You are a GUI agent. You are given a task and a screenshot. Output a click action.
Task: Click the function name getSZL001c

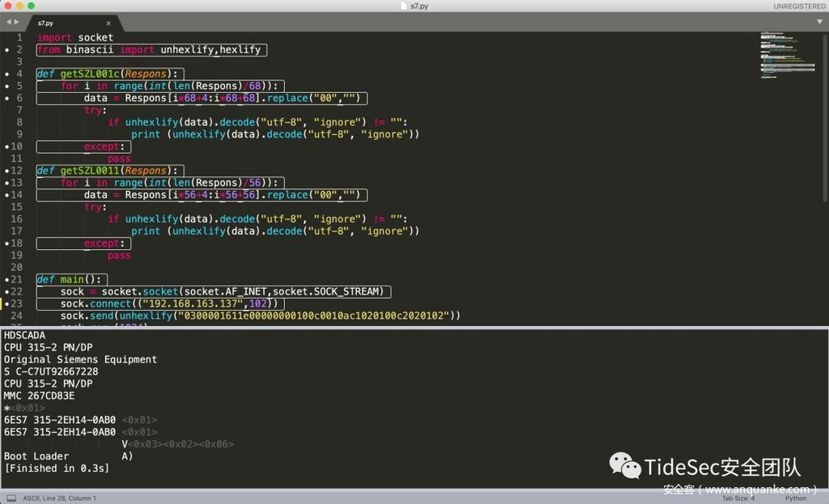click(90, 74)
